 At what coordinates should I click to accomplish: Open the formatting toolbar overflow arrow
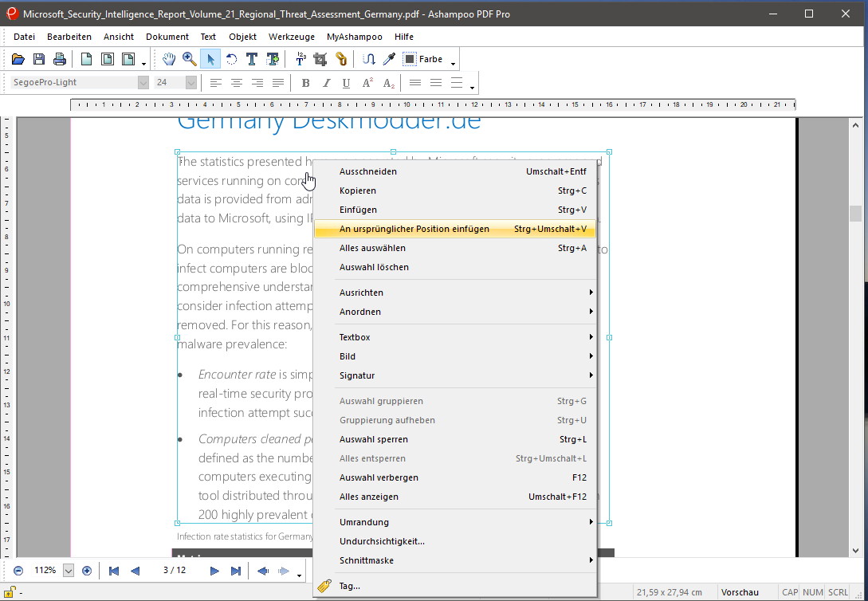[472, 88]
